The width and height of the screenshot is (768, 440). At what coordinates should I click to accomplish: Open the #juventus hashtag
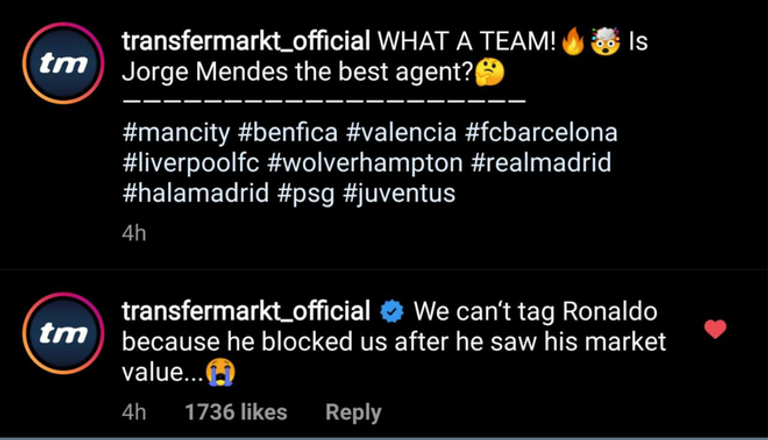point(399,193)
